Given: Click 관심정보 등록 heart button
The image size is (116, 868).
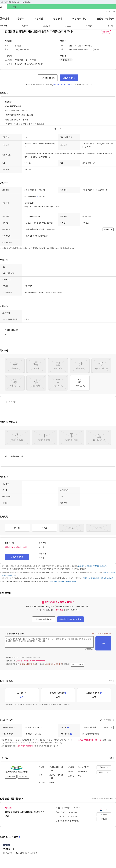Looking at the screenshot, I should [x=48, y=78].
